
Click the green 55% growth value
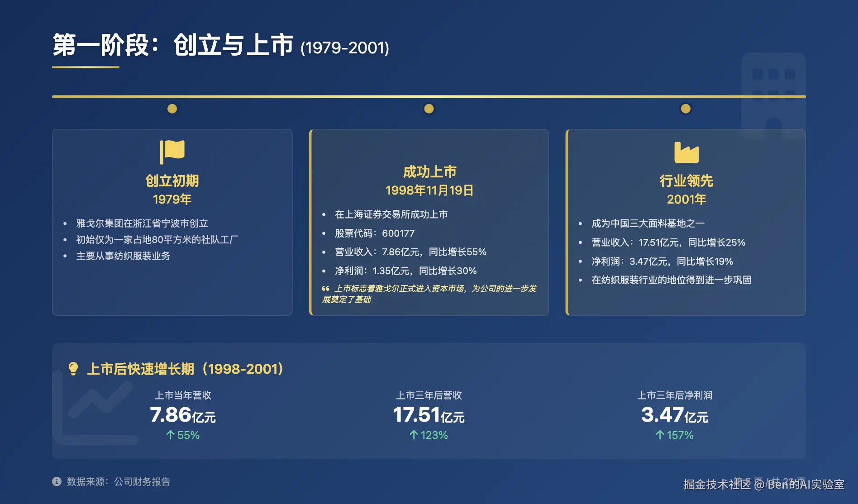pos(188,435)
